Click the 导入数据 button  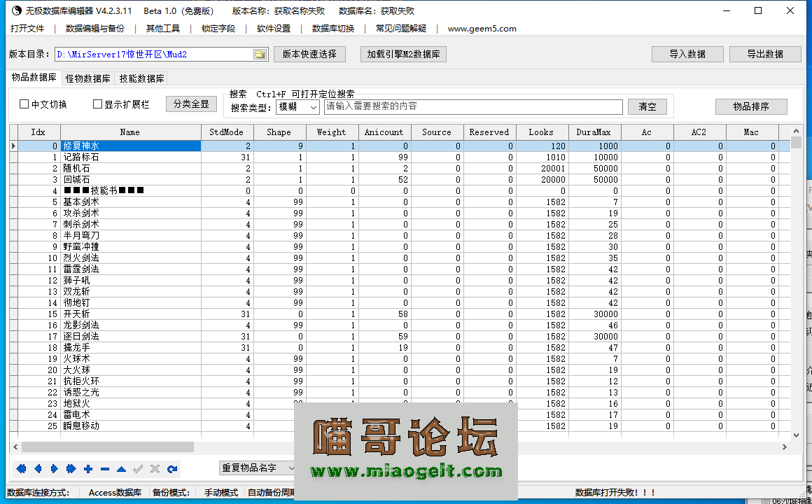pyautogui.click(x=687, y=55)
